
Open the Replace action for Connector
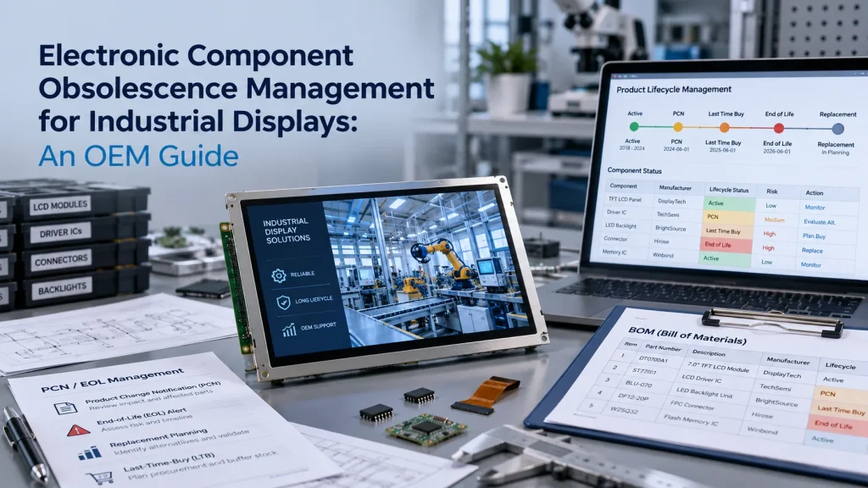pos(812,251)
